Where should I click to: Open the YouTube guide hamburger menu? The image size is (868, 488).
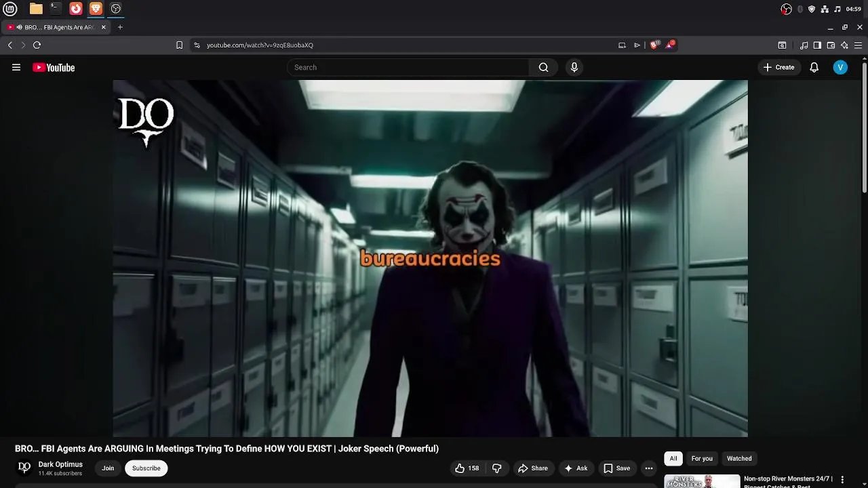point(16,67)
